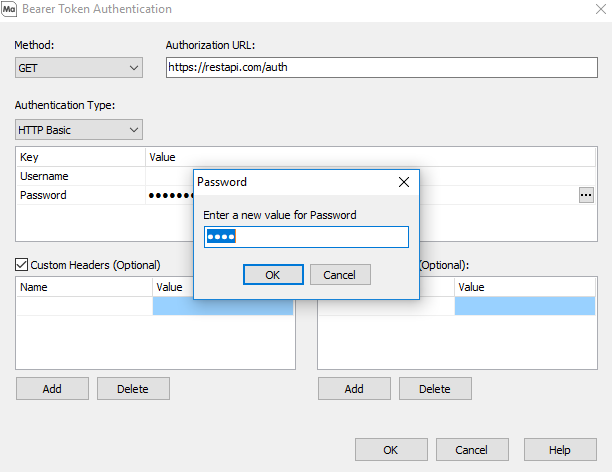
Task: Cancel the Password dialog
Action: (x=340, y=274)
